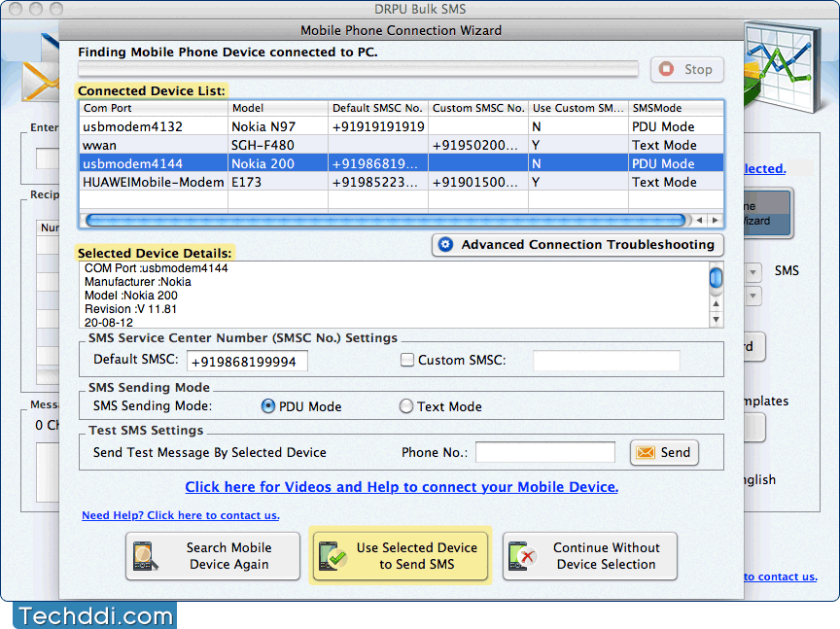This screenshot has width=840, height=629.
Task: Click Revision :V 11.81 detail line
Action: (x=130, y=309)
